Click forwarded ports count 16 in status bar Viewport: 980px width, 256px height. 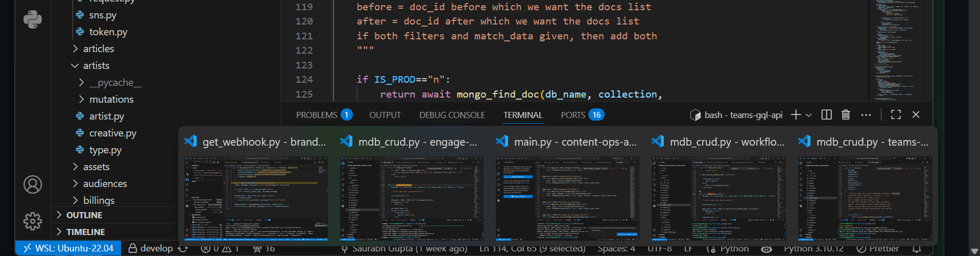click(264, 248)
